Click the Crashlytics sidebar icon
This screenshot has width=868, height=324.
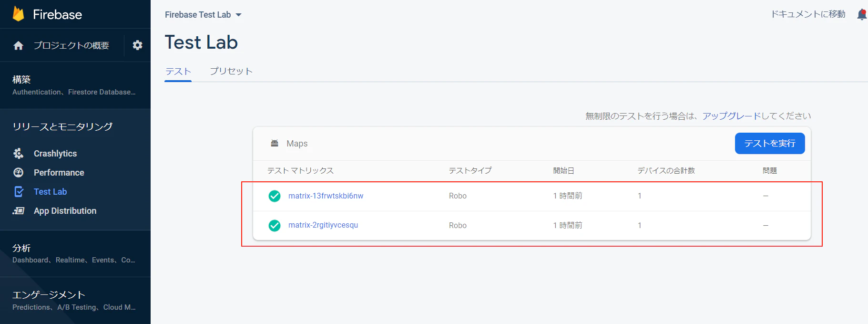(x=19, y=153)
